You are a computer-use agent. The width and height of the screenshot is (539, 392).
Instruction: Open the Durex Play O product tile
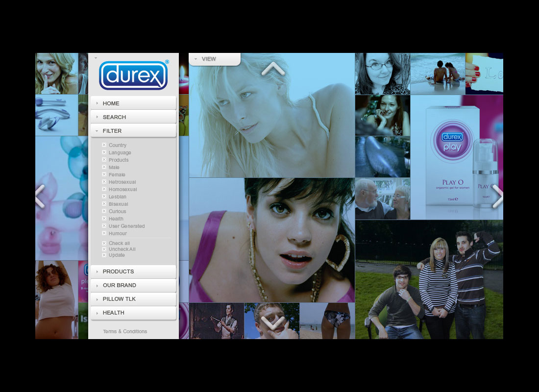[457, 157]
